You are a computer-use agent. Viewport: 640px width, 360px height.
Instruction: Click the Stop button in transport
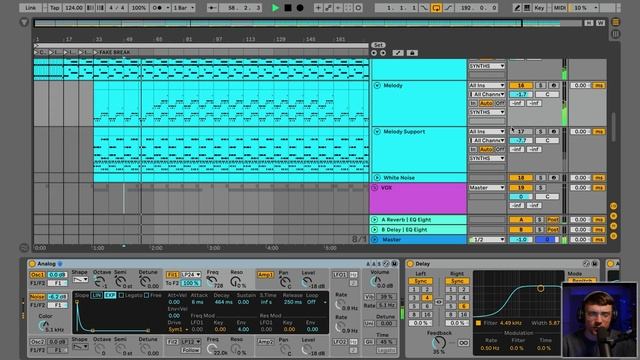tap(288, 8)
